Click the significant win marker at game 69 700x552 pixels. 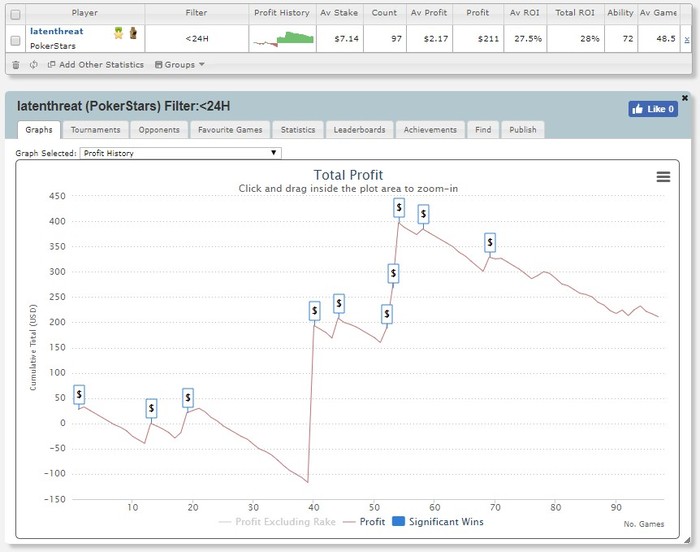coord(490,243)
